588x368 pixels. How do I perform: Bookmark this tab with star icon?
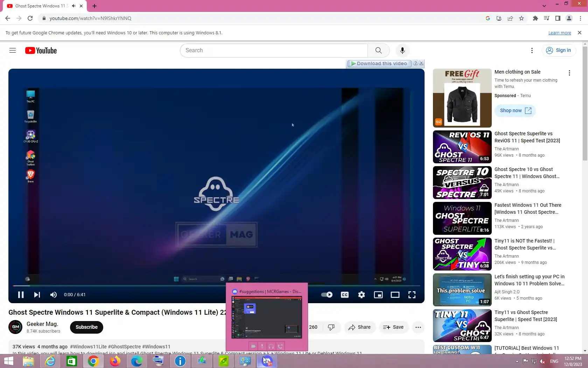[x=521, y=18]
